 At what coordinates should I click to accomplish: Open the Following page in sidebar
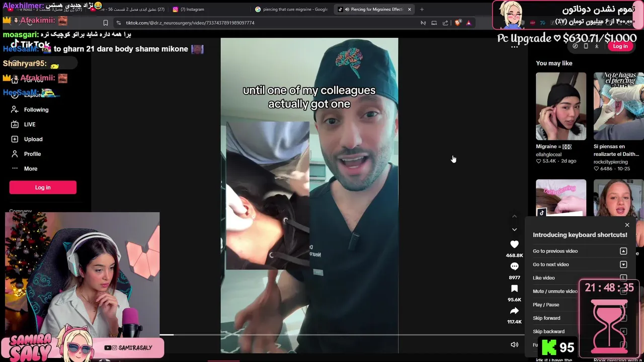click(36, 110)
